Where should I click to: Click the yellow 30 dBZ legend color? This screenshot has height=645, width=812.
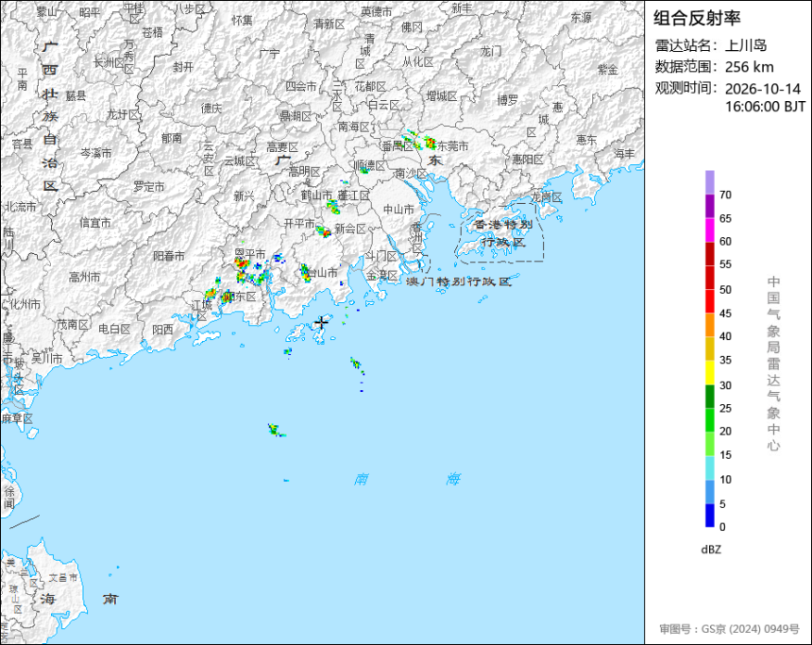[709, 372]
